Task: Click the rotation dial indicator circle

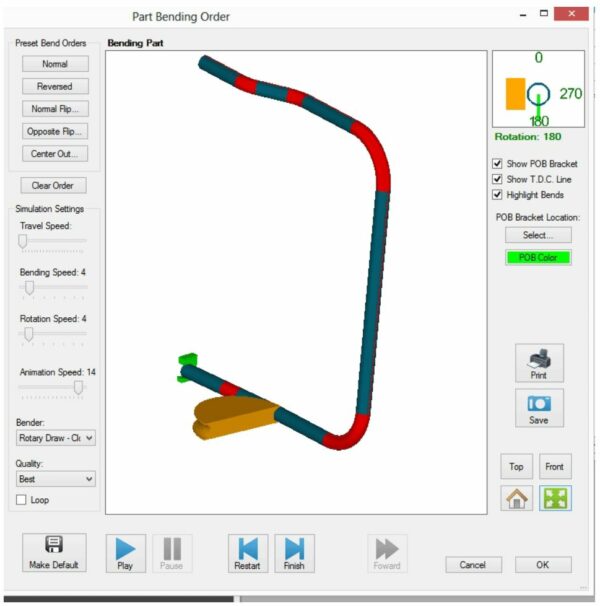Action: [538, 94]
